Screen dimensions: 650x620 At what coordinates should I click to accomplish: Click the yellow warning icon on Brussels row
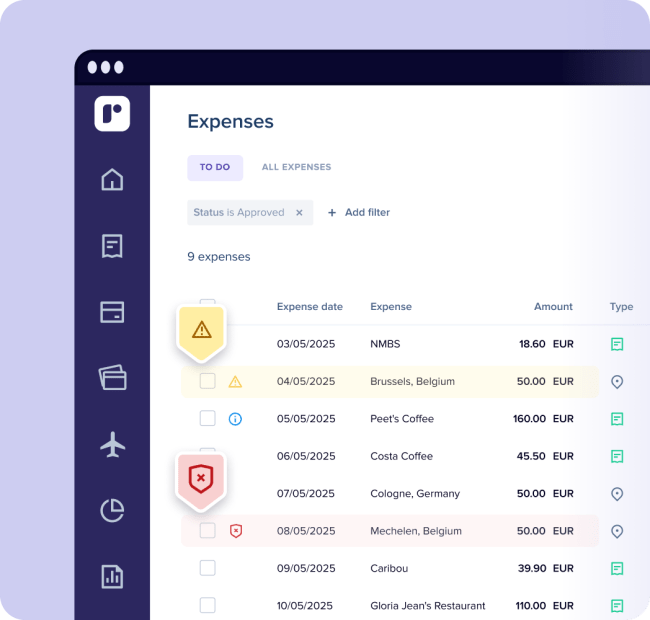coord(235,381)
